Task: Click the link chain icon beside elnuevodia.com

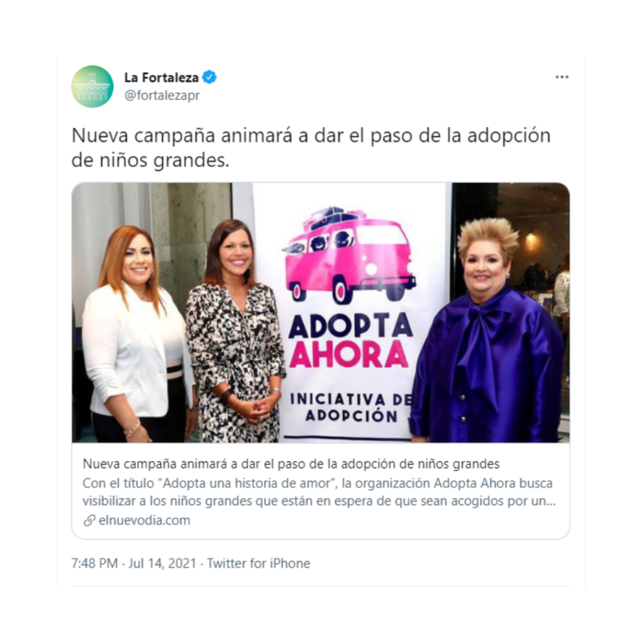Action: pos(89,520)
